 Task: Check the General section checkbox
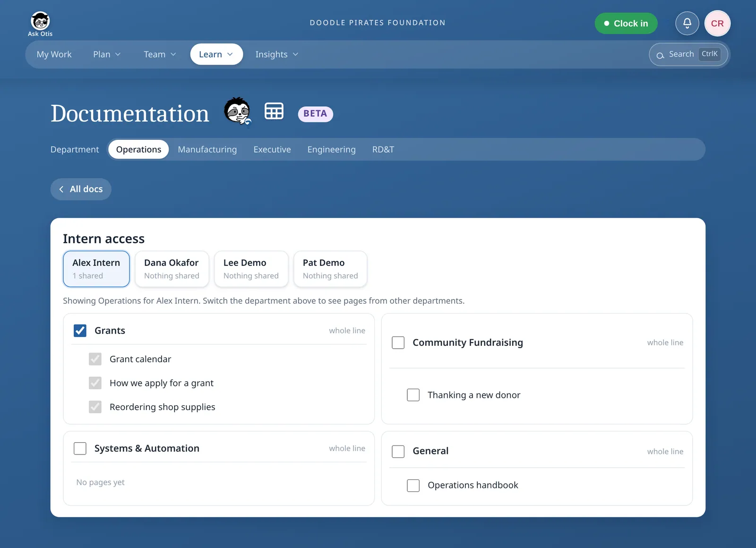pos(398,452)
